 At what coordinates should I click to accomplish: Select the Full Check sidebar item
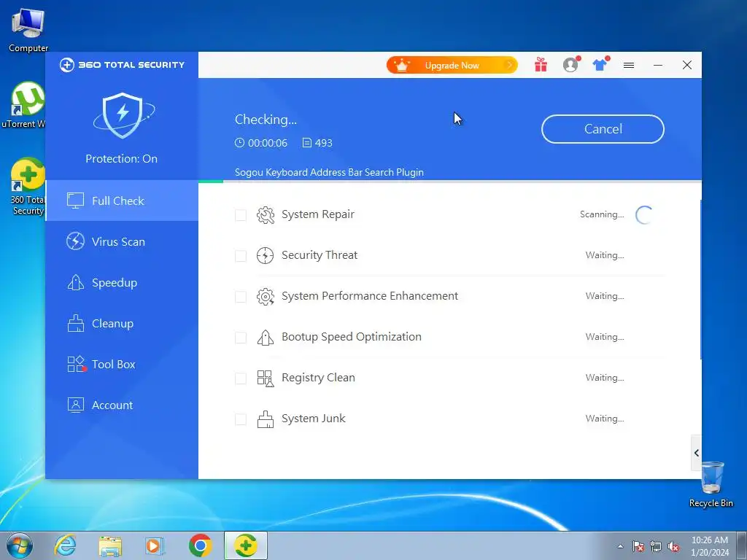tap(122, 201)
